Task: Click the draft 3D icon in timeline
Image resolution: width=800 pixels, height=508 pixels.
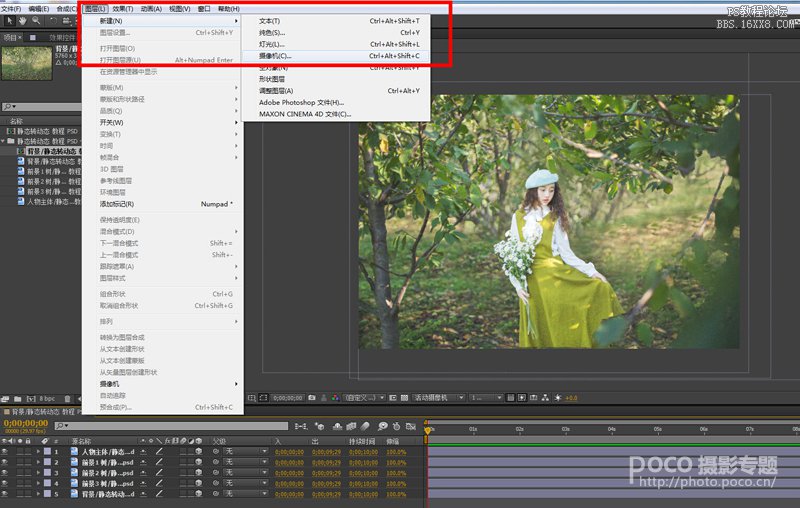Action: (x=319, y=426)
